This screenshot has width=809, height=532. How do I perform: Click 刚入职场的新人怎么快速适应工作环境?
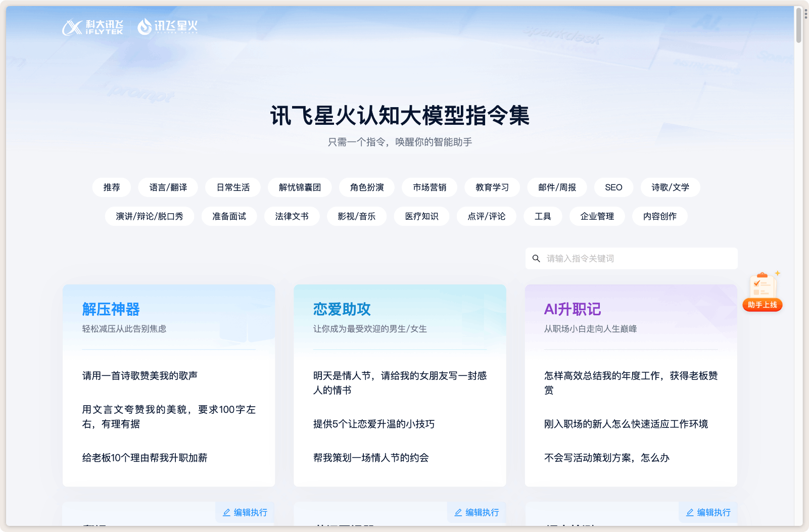(626, 424)
